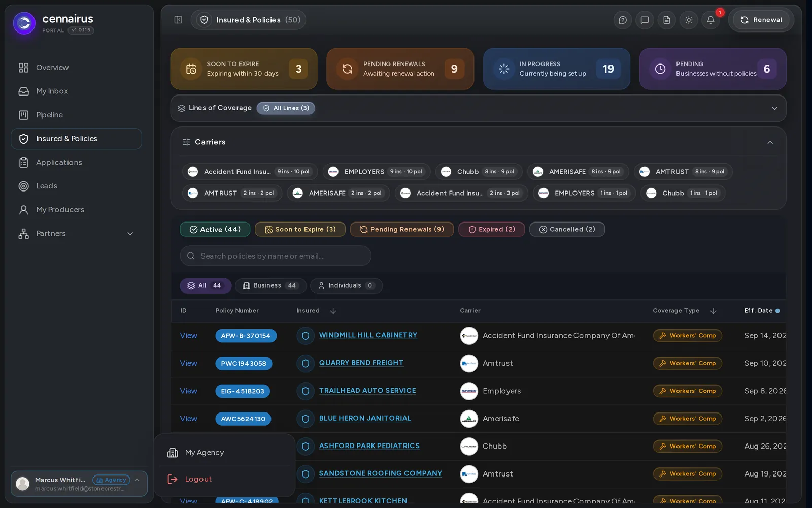Open WINDMILL HILL CABINETRY insured link
This screenshot has height=508, width=812.
click(368, 335)
